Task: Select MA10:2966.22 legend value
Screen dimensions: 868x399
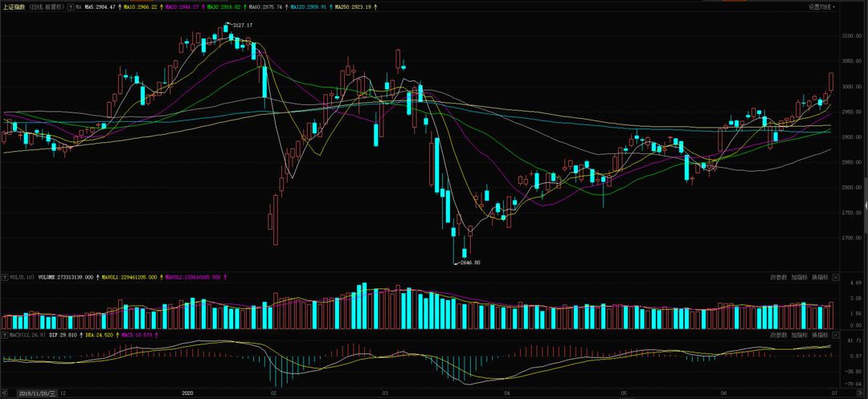Action: tap(141, 7)
